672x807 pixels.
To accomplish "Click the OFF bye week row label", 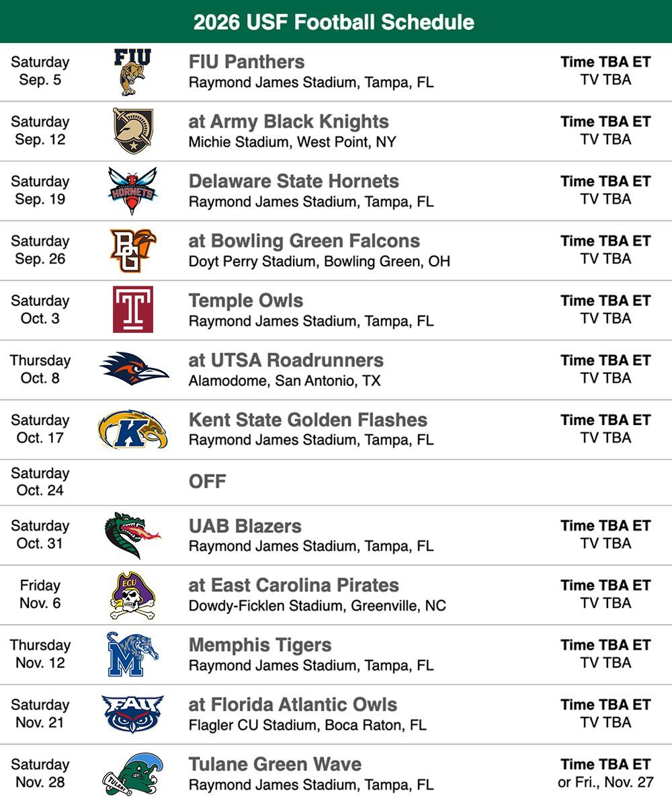I will (207, 482).
